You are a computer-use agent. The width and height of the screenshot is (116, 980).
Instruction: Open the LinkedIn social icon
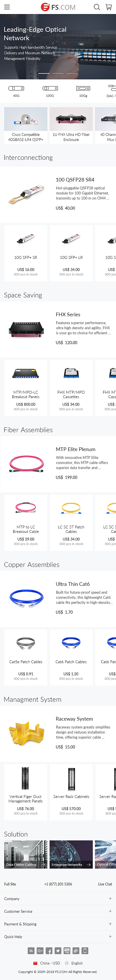click(x=31, y=951)
